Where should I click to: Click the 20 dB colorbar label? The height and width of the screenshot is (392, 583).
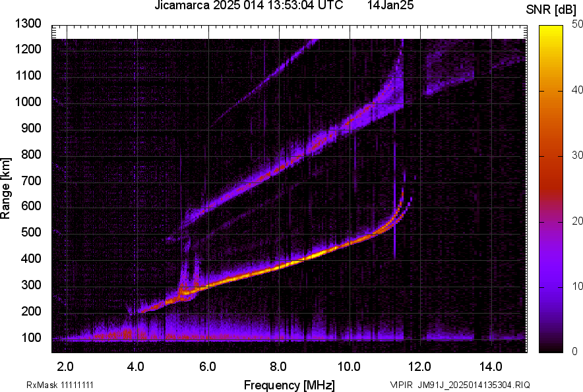pyautogui.click(x=578, y=221)
